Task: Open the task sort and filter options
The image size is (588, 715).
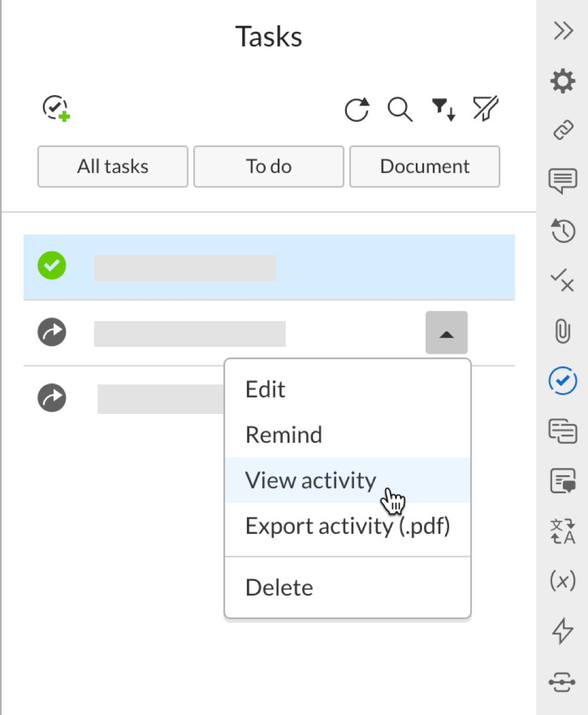Action: [x=443, y=109]
